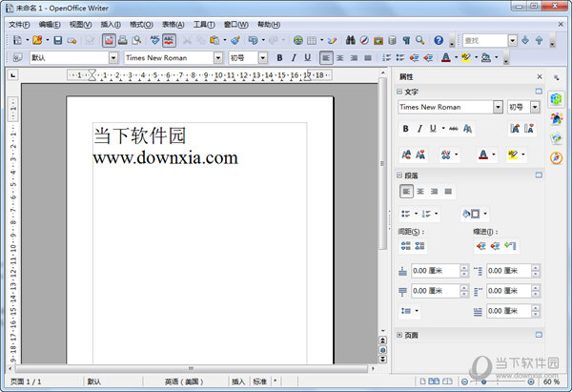Click the New document icon
The width and height of the screenshot is (572, 392).
tap(17, 40)
